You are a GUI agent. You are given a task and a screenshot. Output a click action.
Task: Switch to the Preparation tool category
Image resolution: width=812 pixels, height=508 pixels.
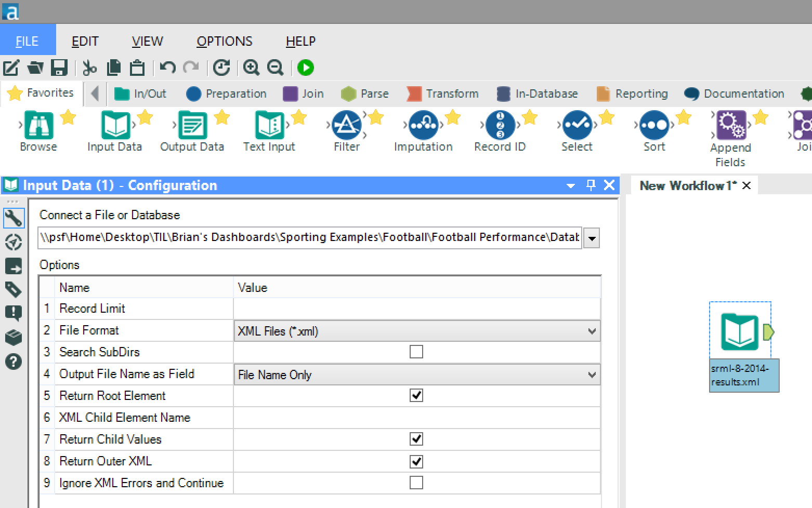(x=226, y=93)
